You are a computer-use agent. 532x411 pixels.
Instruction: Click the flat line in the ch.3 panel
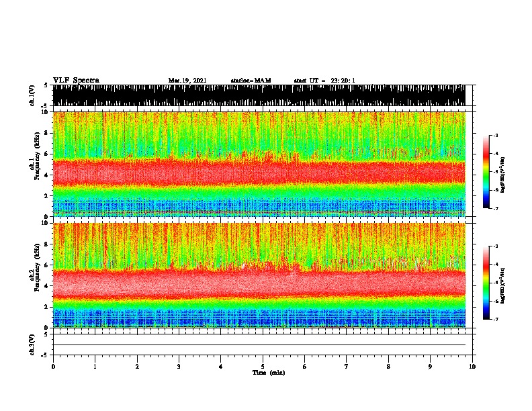pos(259,345)
